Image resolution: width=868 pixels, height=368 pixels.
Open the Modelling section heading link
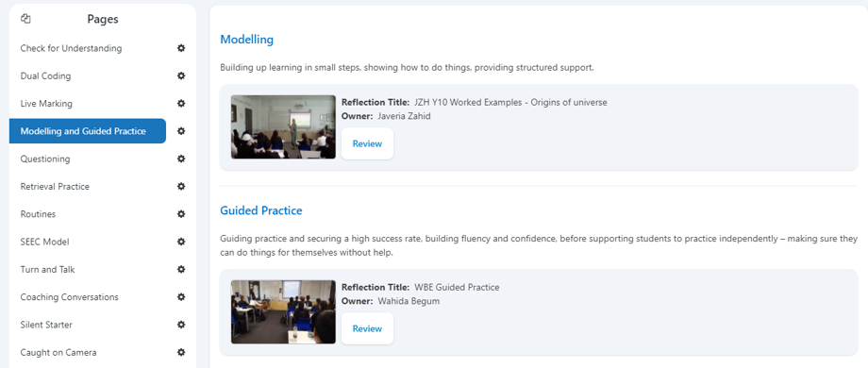click(247, 40)
